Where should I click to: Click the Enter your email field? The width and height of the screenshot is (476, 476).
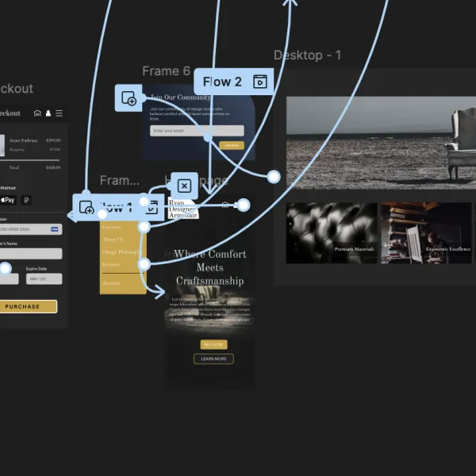coord(197,131)
